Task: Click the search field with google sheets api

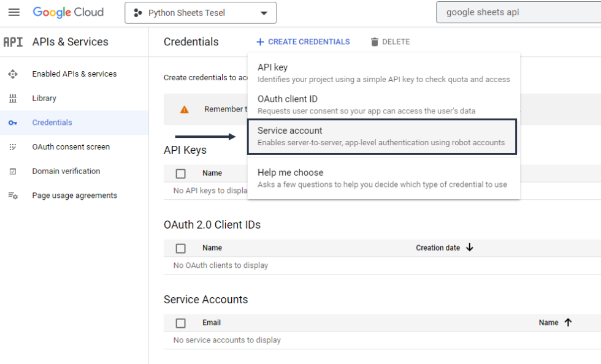Action: [x=518, y=13]
